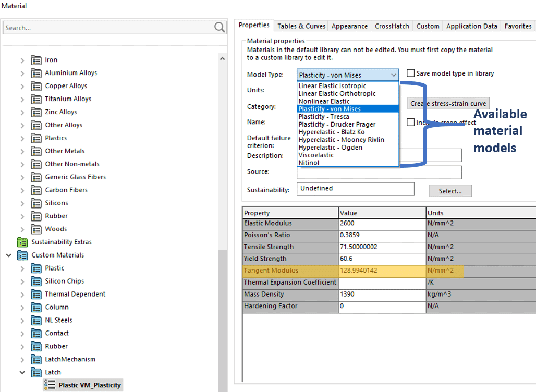Select the Iron material folder icon
This screenshot has width=536, height=392.
click(x=36, y=60)
